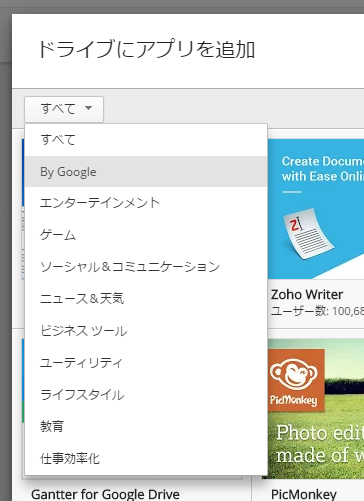Select the エンターテインメント category
364x501 pixels.
click(x=146, y=203)
